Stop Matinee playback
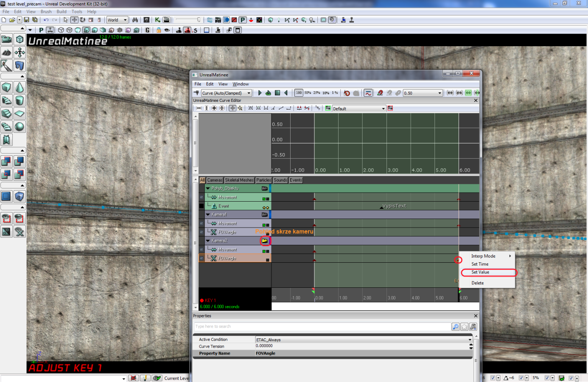 277,93
